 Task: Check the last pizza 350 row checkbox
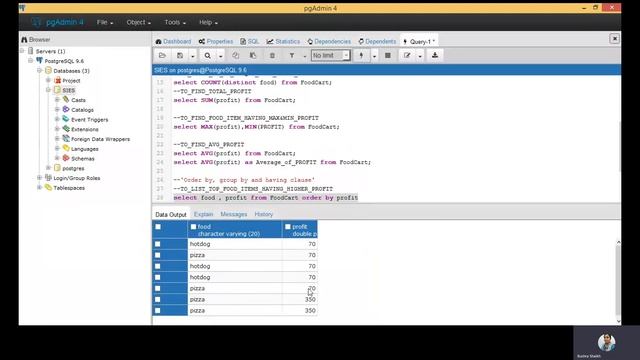tap(158, 311)
